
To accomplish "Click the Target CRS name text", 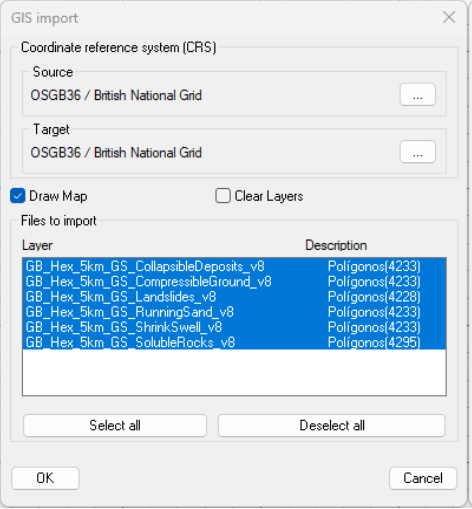I will pyautogui.click(x=116, y=153).
